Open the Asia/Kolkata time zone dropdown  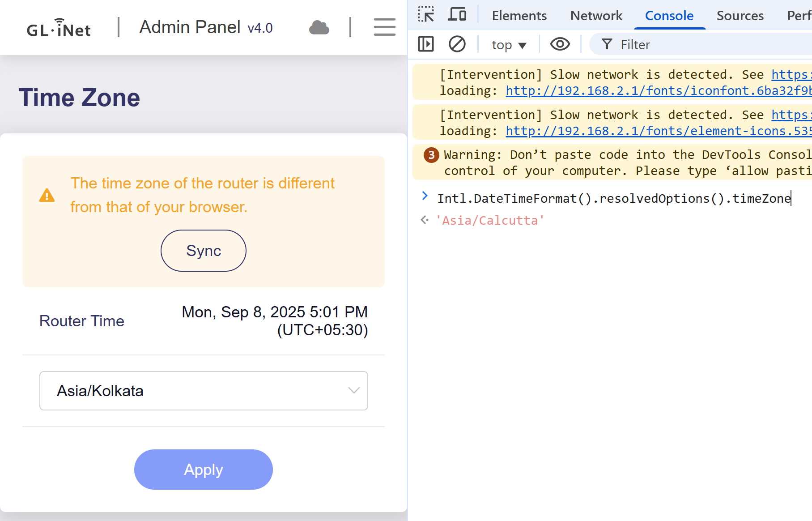[204, 391]
